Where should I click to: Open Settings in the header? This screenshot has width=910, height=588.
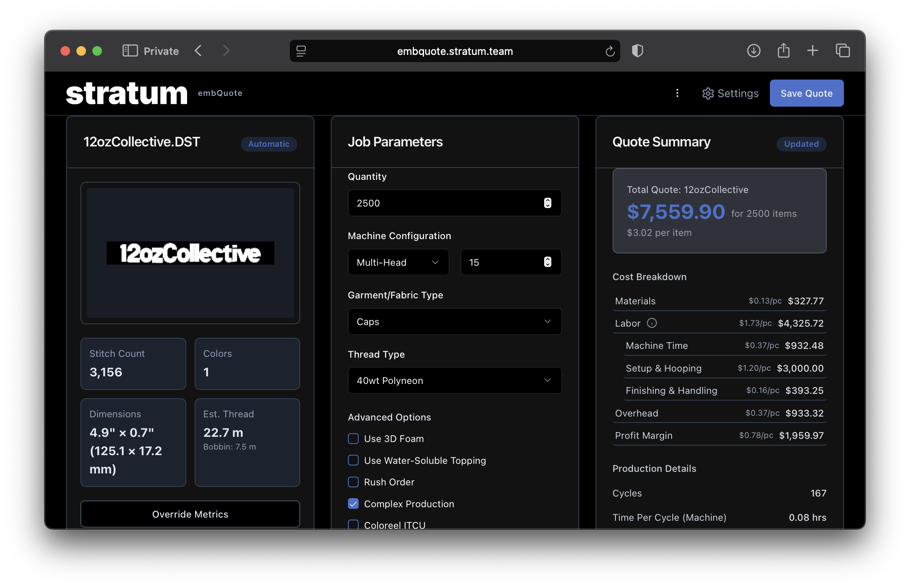[x=730, y=93]
